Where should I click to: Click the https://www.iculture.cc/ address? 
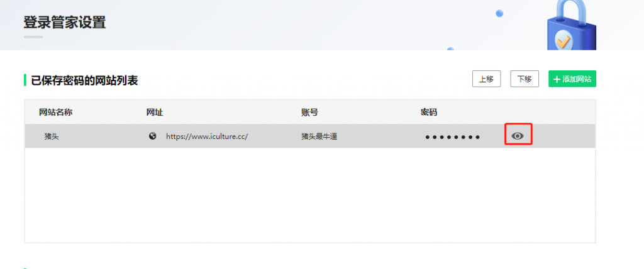coord(207,136)
